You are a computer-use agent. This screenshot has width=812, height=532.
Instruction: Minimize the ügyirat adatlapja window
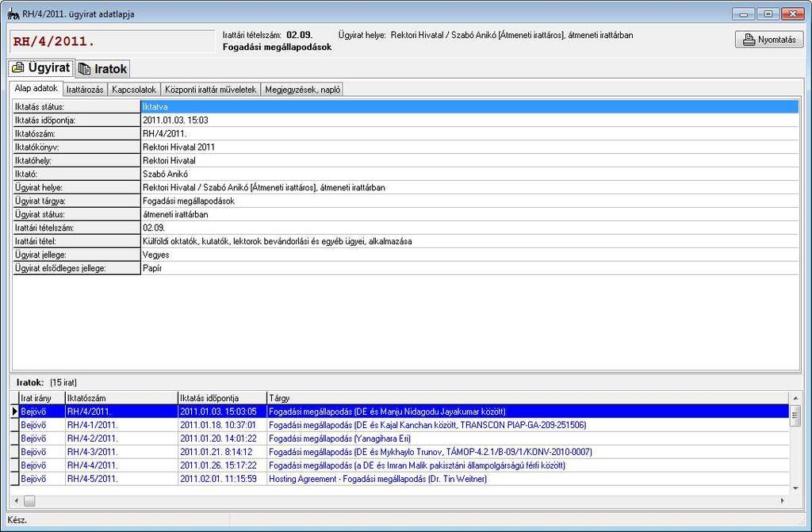[x=744, y=14]
